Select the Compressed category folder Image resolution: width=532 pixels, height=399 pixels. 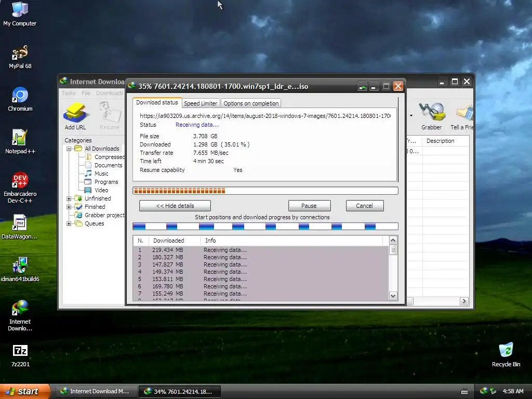(104, 157)
